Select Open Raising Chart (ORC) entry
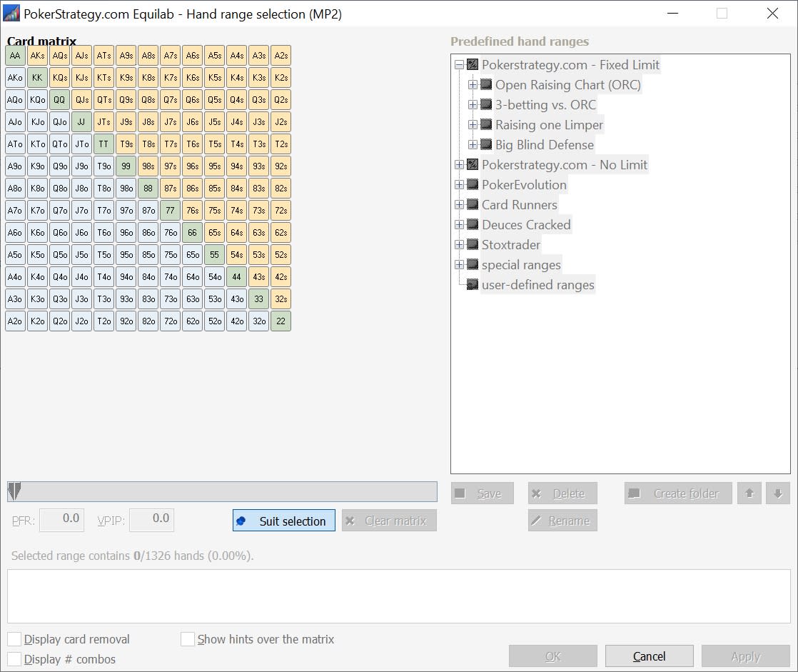Viewport: 798px width, 672px height. tap(568, 84)
